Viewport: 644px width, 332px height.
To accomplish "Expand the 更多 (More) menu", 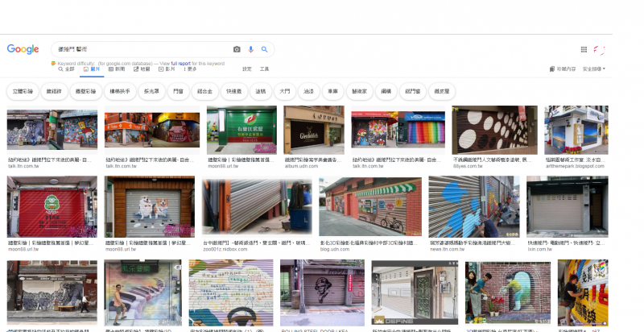I will click(x=190, y=69).
